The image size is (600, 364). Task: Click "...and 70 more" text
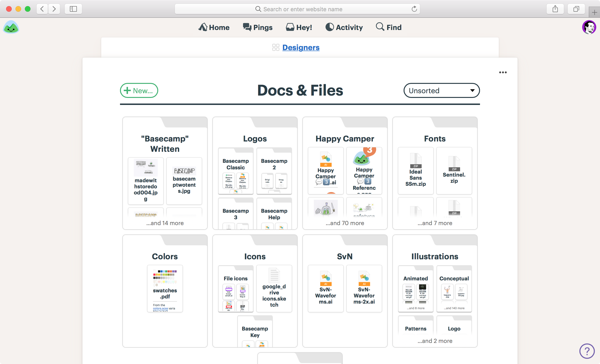(x=345, y=223)
